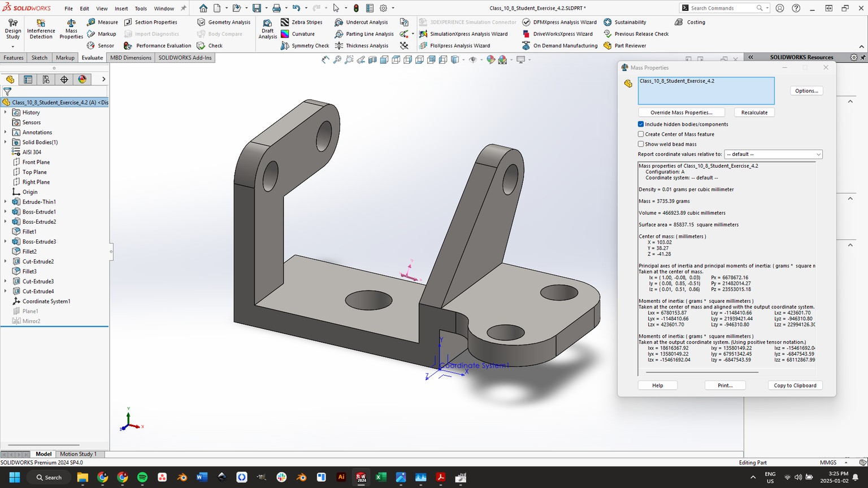Click the Recalculate button
Viewport: 868px width, 488px height.
coord(754,112)
